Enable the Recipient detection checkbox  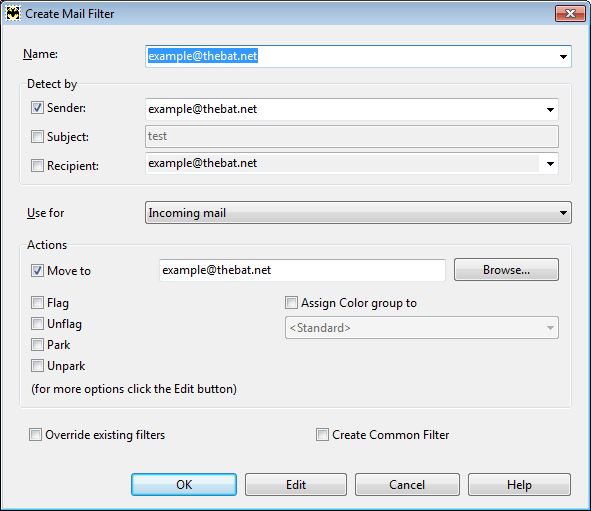click(x=37, y=165)
